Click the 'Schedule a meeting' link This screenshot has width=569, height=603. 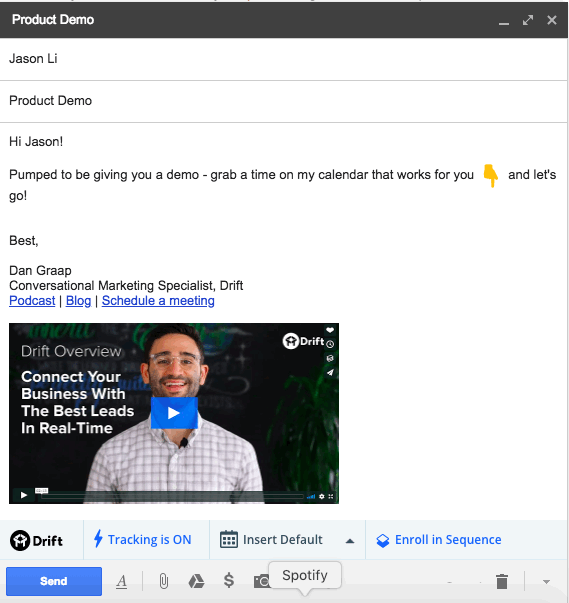pyautogui.click(x=158, y=300)
